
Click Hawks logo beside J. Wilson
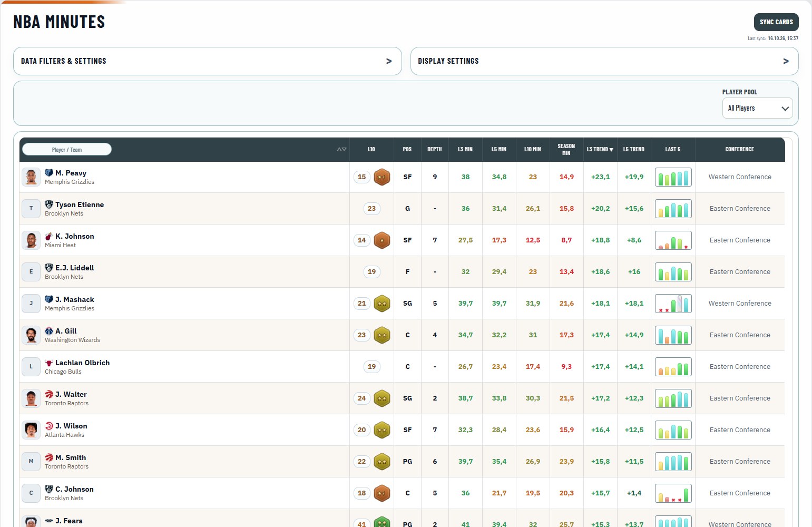(49, 426)
